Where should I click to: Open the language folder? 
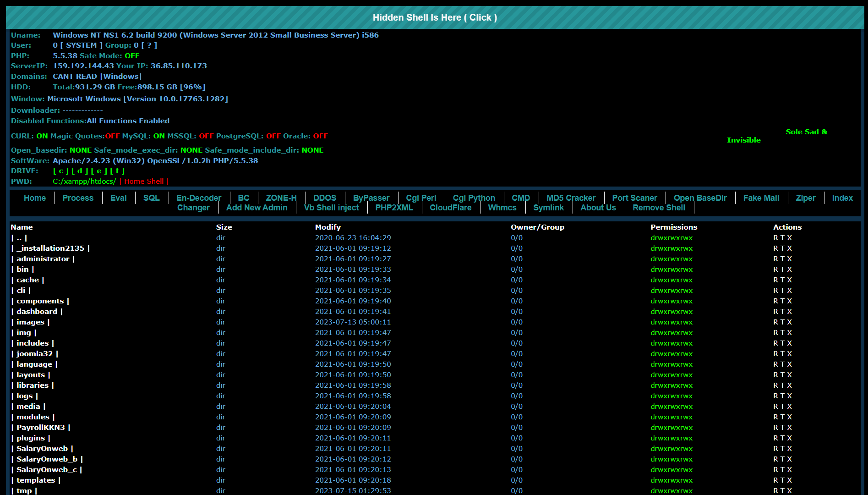(x=34, y=364)
